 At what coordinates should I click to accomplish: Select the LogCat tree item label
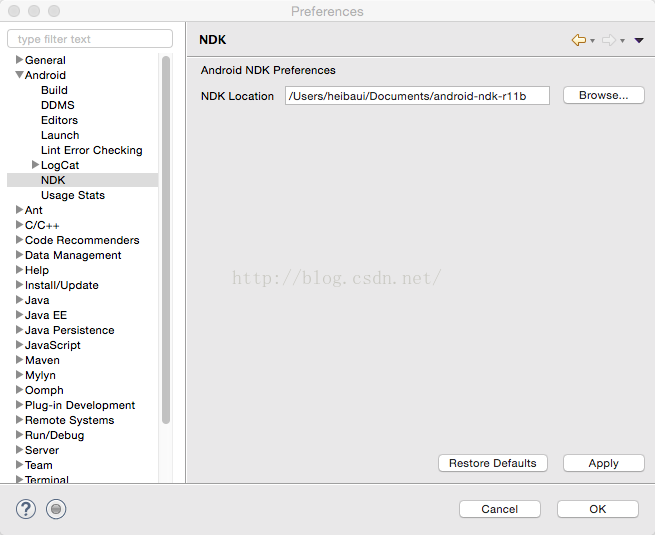click(60, 165)
